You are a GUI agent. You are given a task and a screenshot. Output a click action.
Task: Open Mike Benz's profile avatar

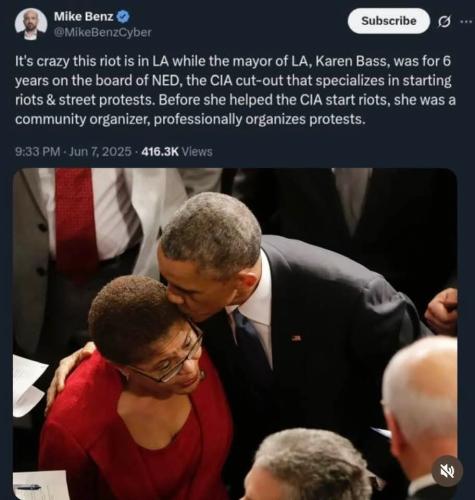click(x=31, y=24)
